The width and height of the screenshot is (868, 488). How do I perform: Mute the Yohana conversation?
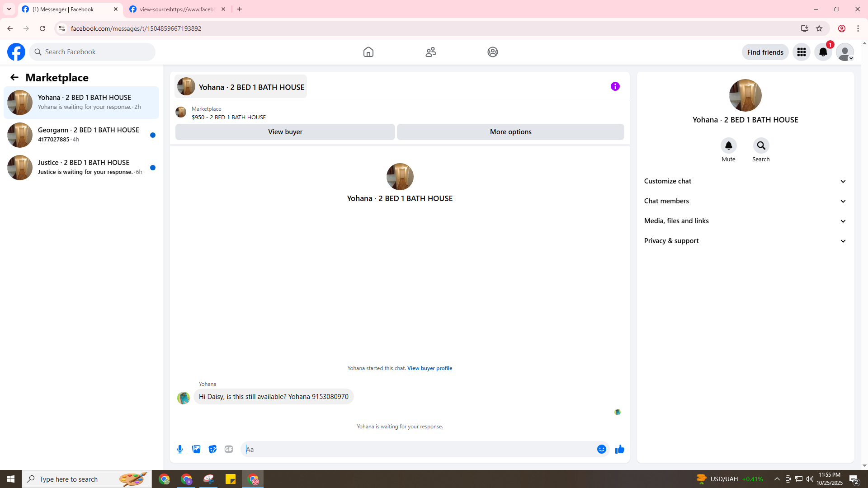point(728,145)
